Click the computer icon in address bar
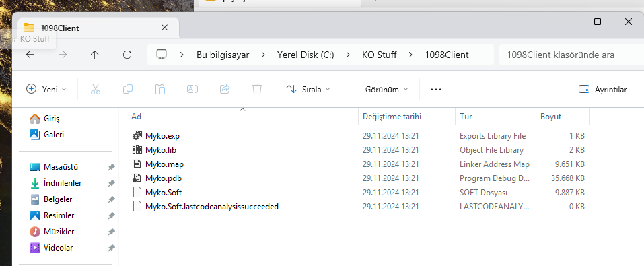This screenshot has width=644, height=266. tap(162, 55)
